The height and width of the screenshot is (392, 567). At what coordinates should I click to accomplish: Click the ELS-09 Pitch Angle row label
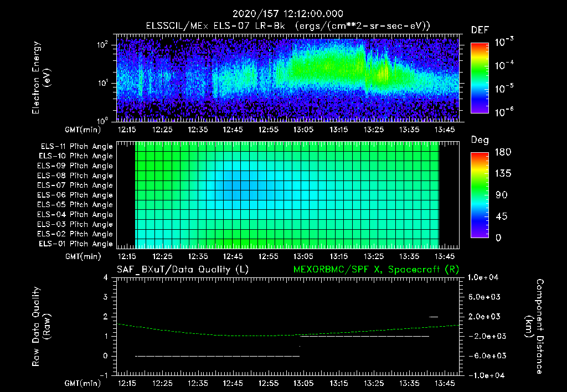click(x=75, y=166)
